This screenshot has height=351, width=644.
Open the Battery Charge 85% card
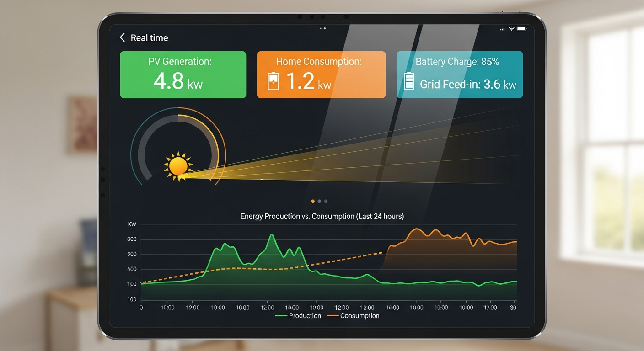point(459,74)
